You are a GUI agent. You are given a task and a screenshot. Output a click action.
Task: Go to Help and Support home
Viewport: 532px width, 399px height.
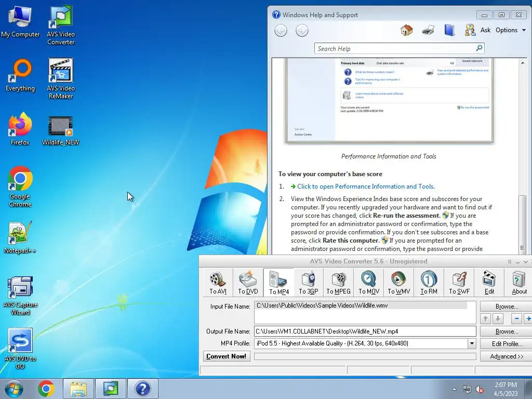tap(406, 30)
